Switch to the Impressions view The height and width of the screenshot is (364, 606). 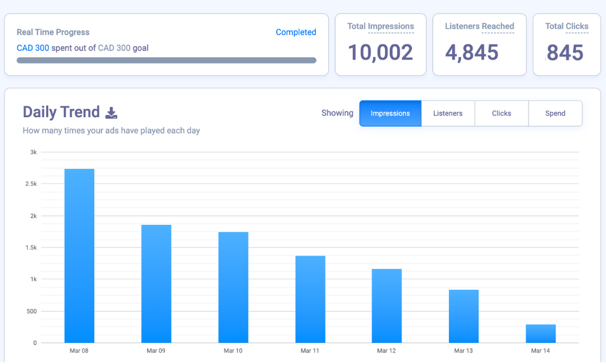coord(390,113)
